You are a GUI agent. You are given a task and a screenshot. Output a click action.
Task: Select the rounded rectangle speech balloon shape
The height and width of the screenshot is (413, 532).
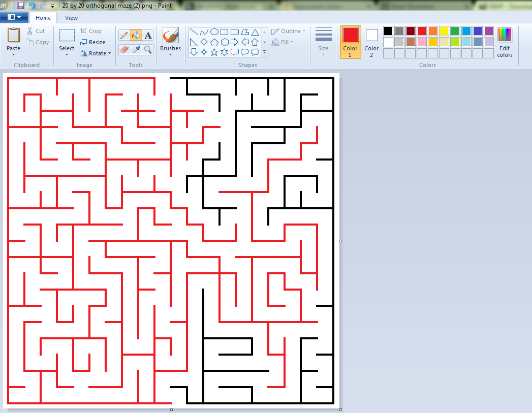(234, 51)
